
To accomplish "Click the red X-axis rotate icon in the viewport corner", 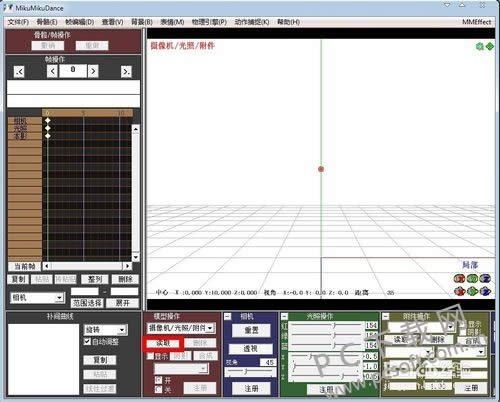I will tap(460, 279).
